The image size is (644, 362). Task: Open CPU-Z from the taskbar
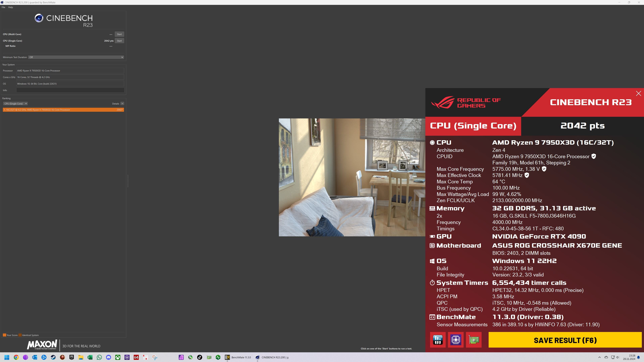coord(127,357)
